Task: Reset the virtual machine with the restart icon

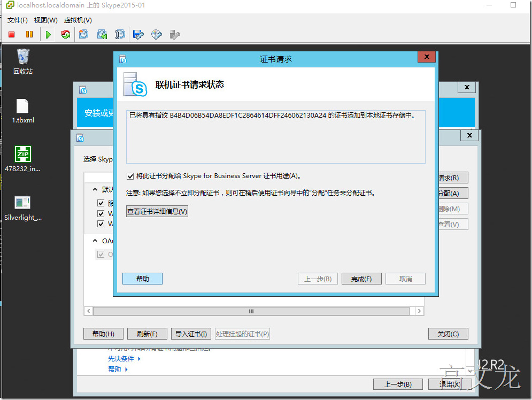Action: [x=65, y=34]
